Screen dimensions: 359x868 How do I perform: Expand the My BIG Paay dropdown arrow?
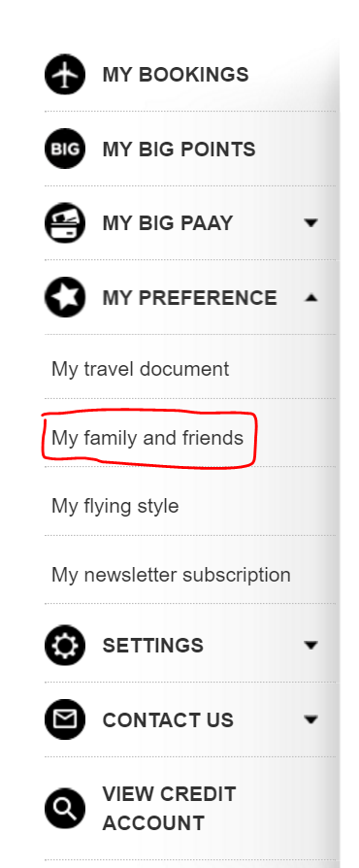[x=311, y=223]
